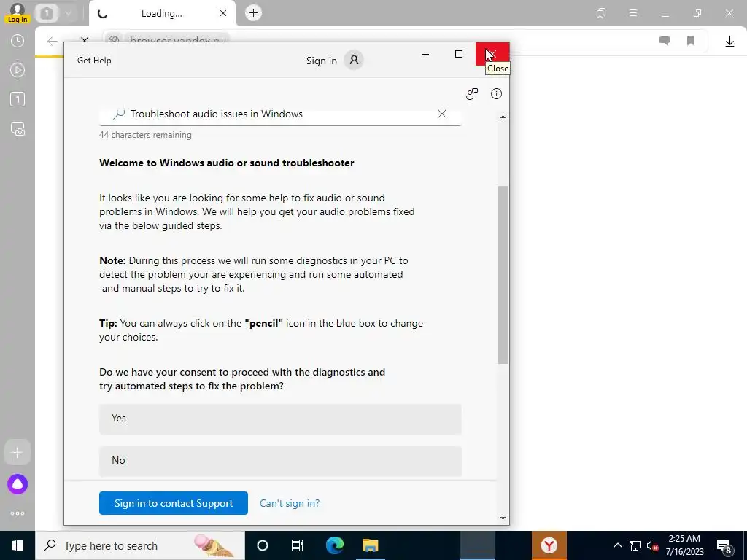Click scroll down arrow in Get Help
The image size is (747, 560).
click(503, 518)
